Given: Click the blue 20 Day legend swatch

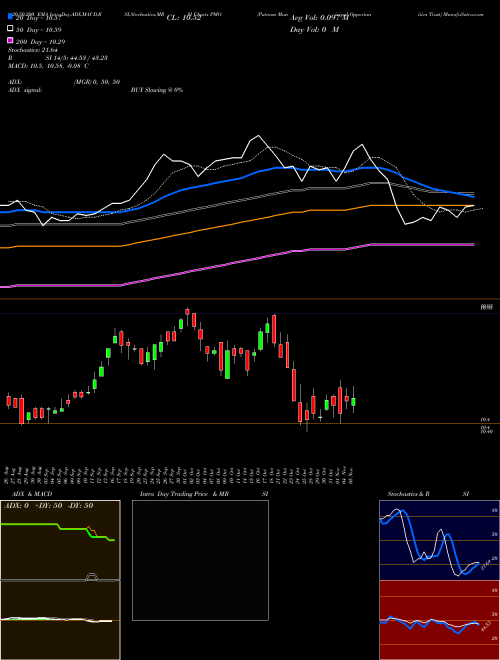Looking at the screenshot, I should 10,17.
